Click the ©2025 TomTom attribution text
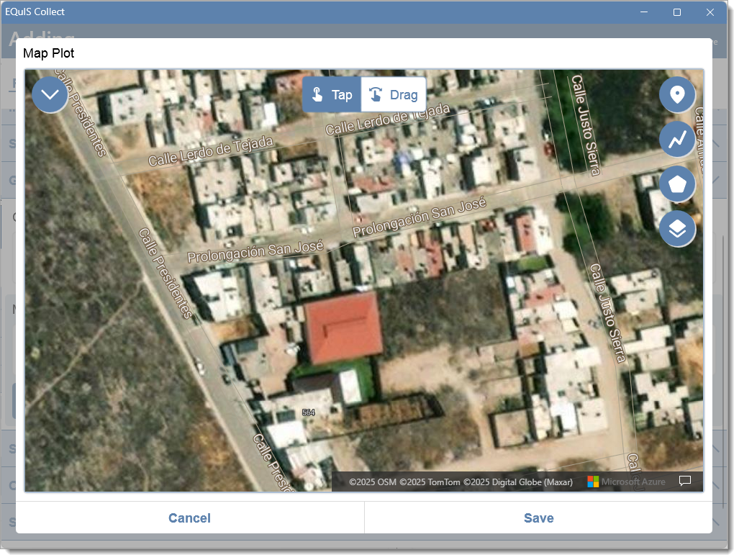Screen dimensions: 739x560 [x=430, y=482]
